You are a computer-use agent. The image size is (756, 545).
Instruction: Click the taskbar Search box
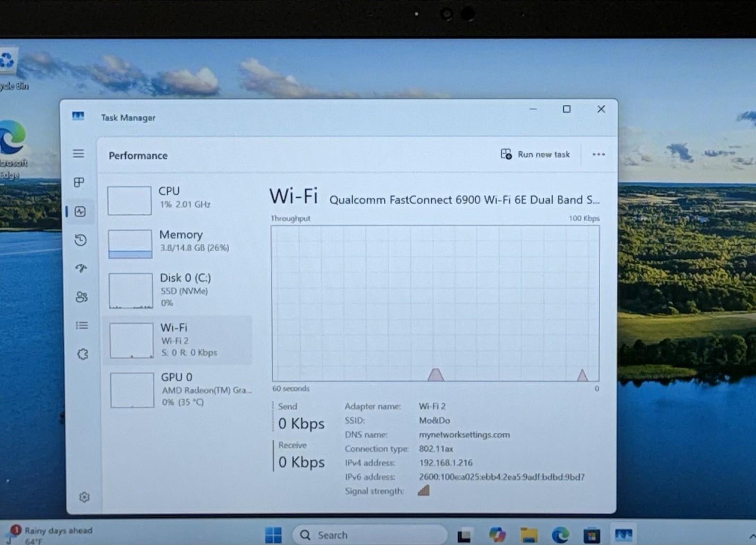[x=369, y=535]
